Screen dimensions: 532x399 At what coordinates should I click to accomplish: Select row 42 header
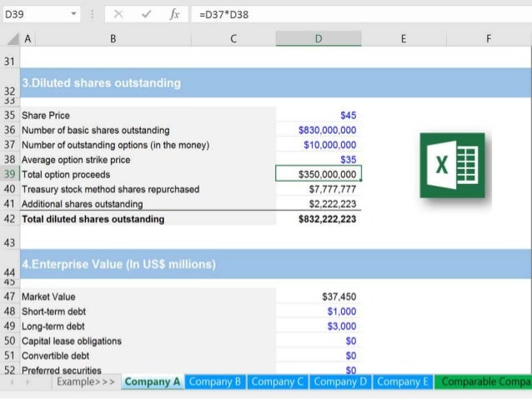pos(10,219)
